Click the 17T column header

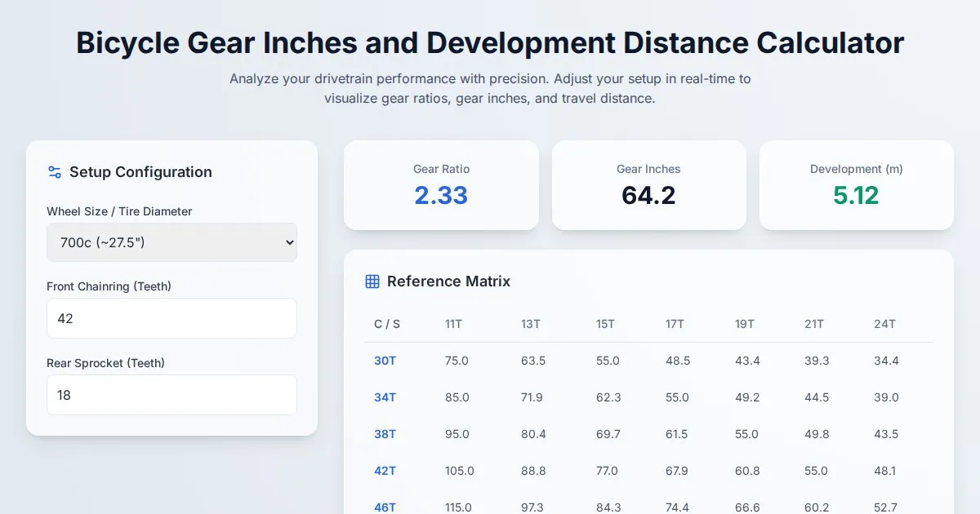click(x=675, y=324)
